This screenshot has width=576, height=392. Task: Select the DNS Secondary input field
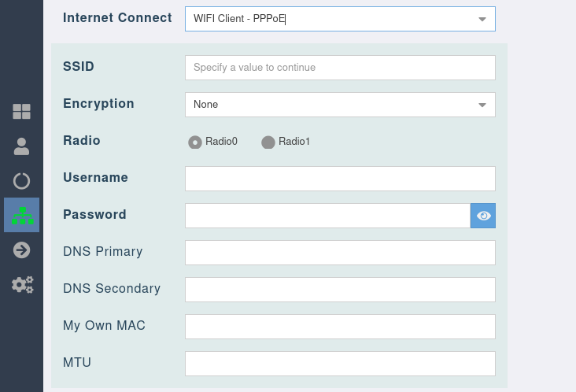pos(340,290)
